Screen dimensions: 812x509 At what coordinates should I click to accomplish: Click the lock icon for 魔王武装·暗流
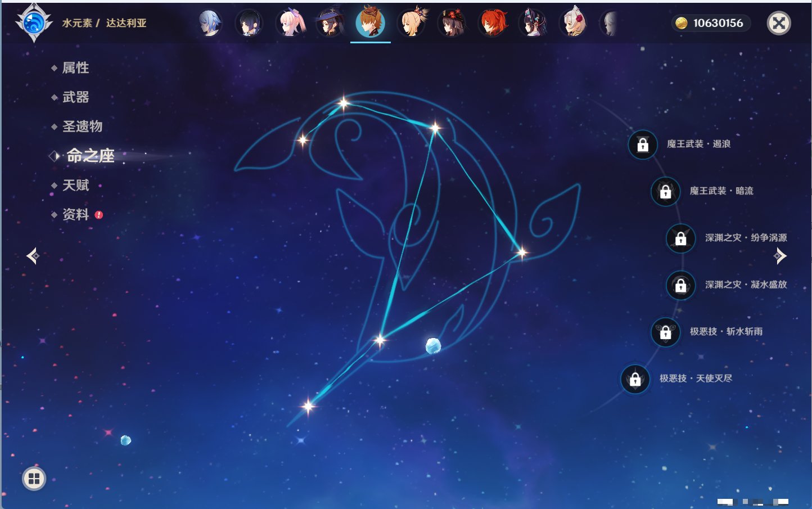coord(665,191)
